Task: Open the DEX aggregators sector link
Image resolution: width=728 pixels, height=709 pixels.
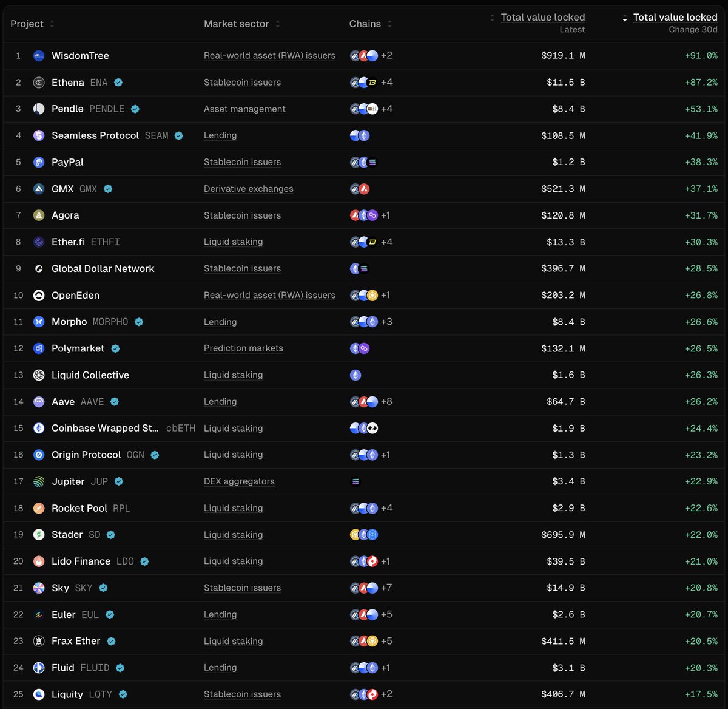Action: (x=239, y=481)
